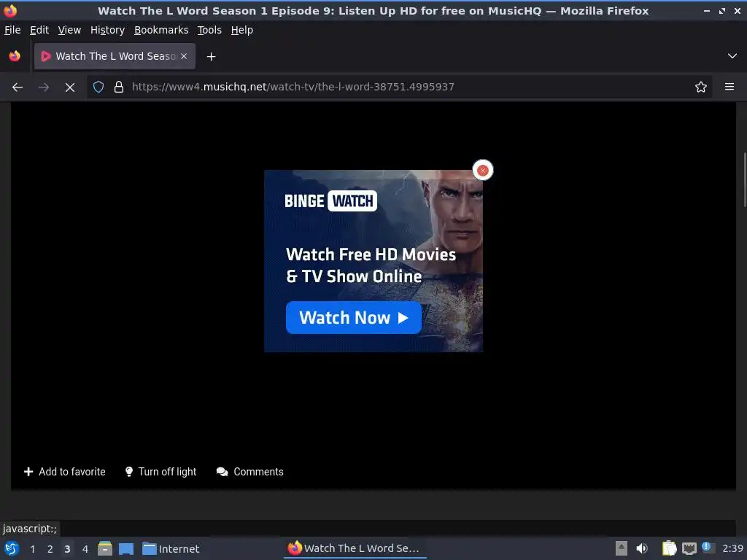The image size is (747, 560).
Task: Toggle the Turn off light option
Action: pyautogui.click(x=160, y=472)
